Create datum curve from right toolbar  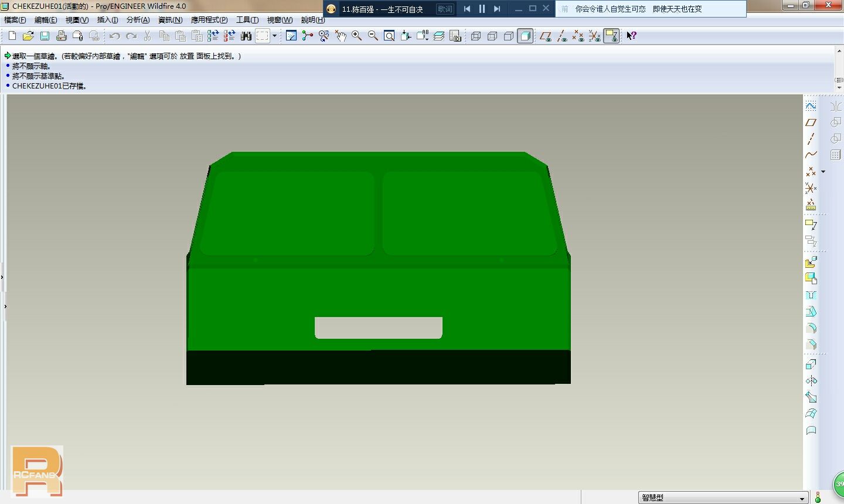[x=811, y=155]
